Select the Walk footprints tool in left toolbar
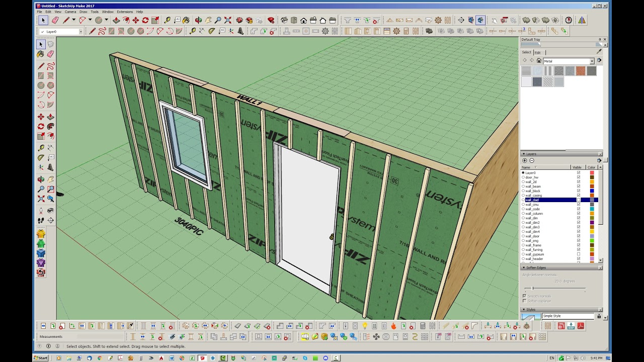Image resolution: width=644 pixels, height=362 pixels. click(41, 220)
